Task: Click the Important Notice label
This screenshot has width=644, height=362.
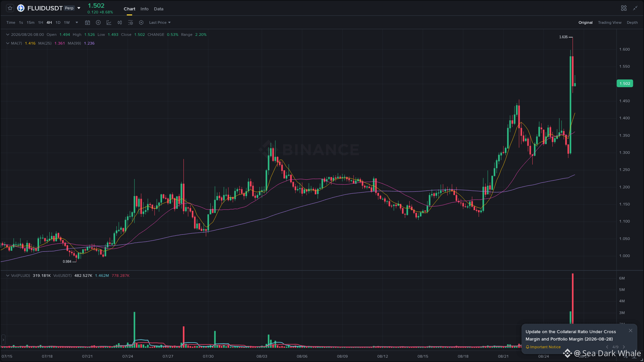Action: pos(543,347)
